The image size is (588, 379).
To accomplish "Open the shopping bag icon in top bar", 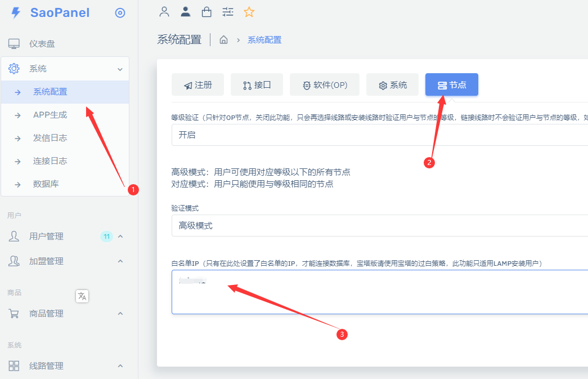I will tap(207, 11).
